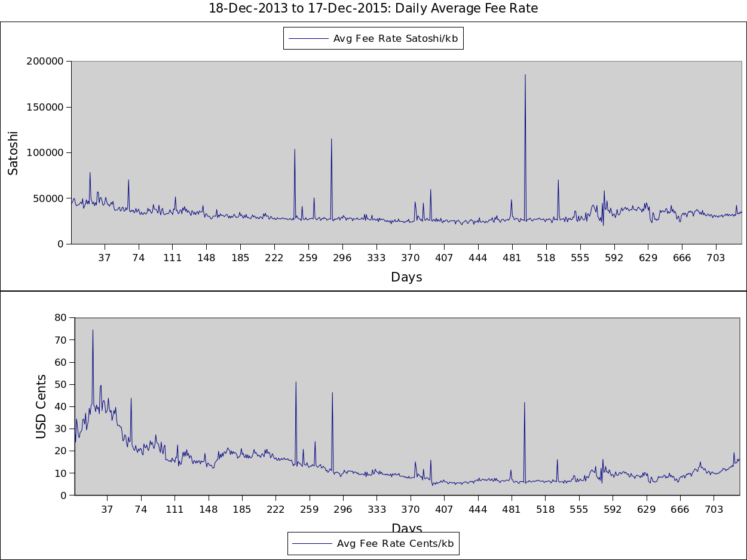Viewport: 747px width, 560px height.
Task: Click the tallest spike peak in the Satoshi chart
Action: tap(525, 75)
